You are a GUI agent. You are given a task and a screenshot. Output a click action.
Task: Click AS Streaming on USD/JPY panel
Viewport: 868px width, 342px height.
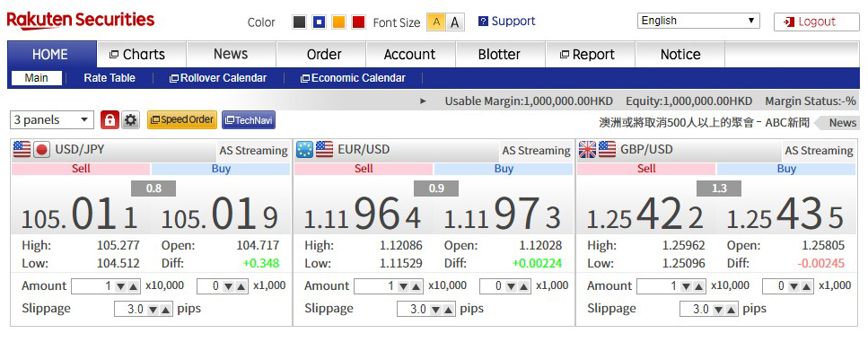tap(253, 151)
